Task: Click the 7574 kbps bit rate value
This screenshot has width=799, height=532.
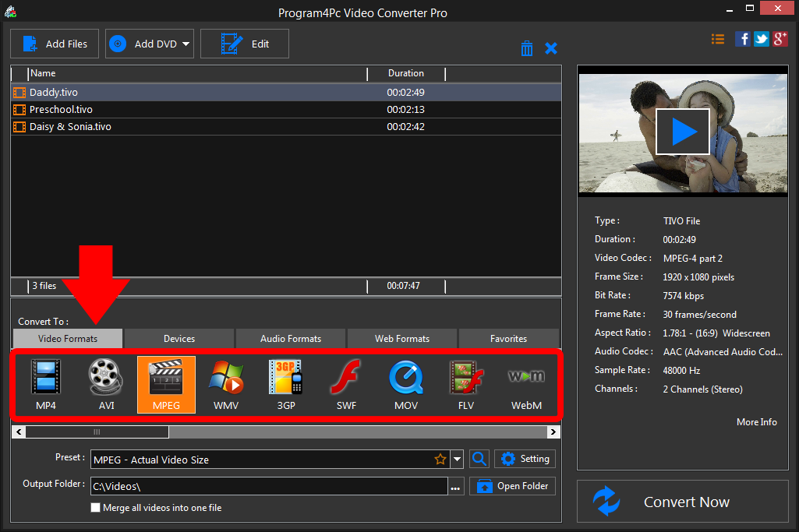Action: [684, 296]
